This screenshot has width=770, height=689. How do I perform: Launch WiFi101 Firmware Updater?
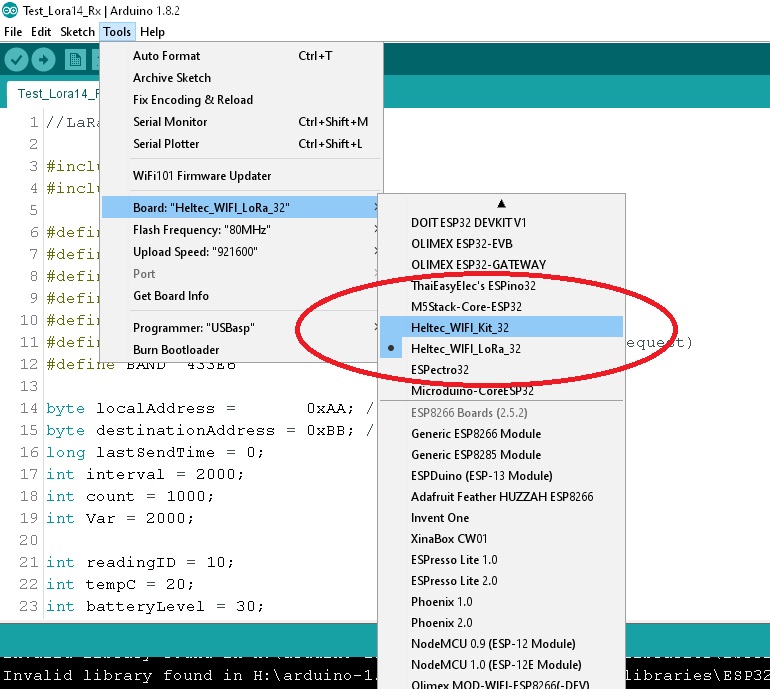pos(241,176)
